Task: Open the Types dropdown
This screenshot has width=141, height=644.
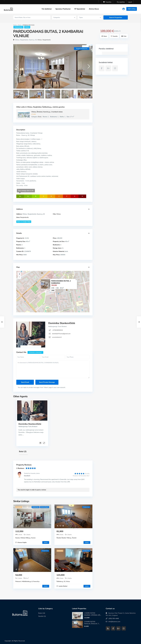Action: click(x=90, y=17)
